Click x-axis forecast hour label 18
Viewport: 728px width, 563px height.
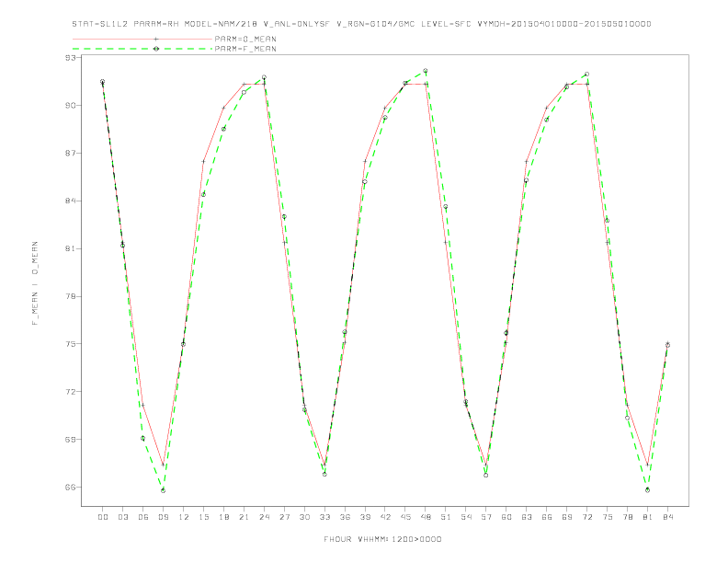pos(223,517)
